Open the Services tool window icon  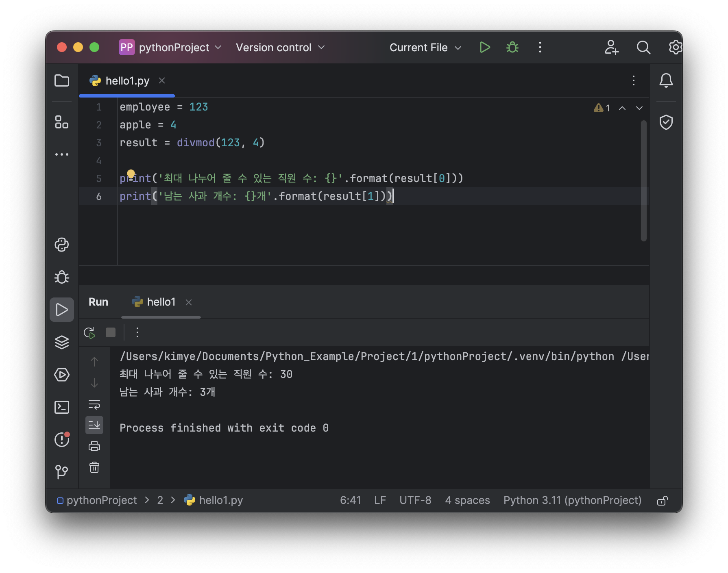[62, 375]
